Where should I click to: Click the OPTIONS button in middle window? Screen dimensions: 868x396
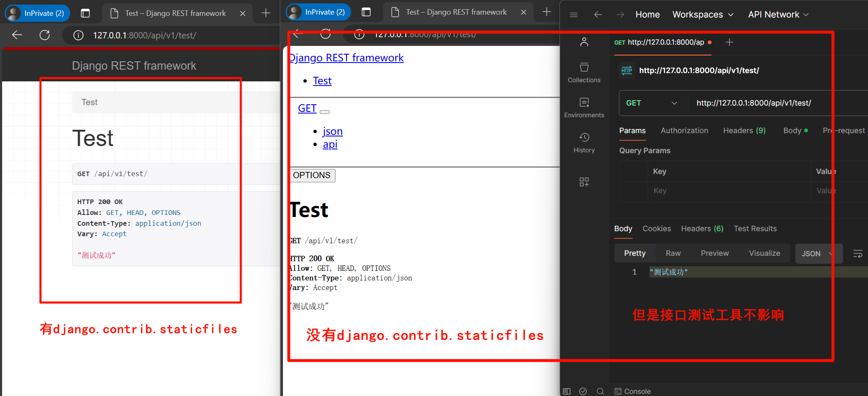pos(312,175)
